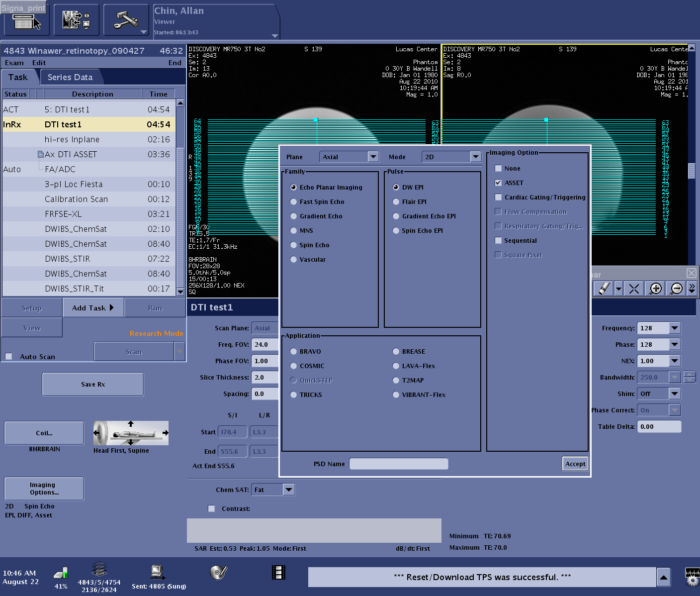Click the zoom in magnifier icon

[655, 289]
